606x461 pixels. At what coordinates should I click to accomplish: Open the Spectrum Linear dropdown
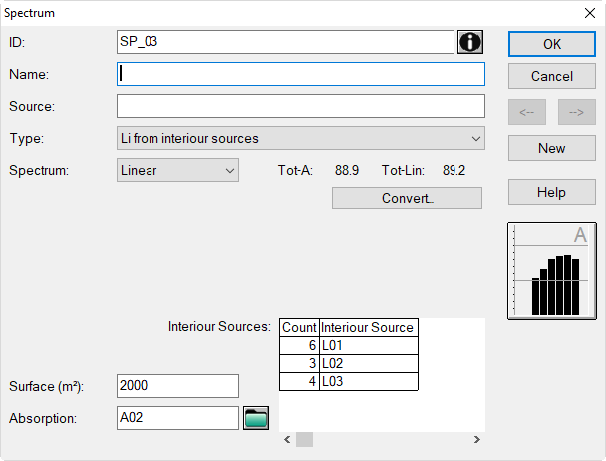178,170
